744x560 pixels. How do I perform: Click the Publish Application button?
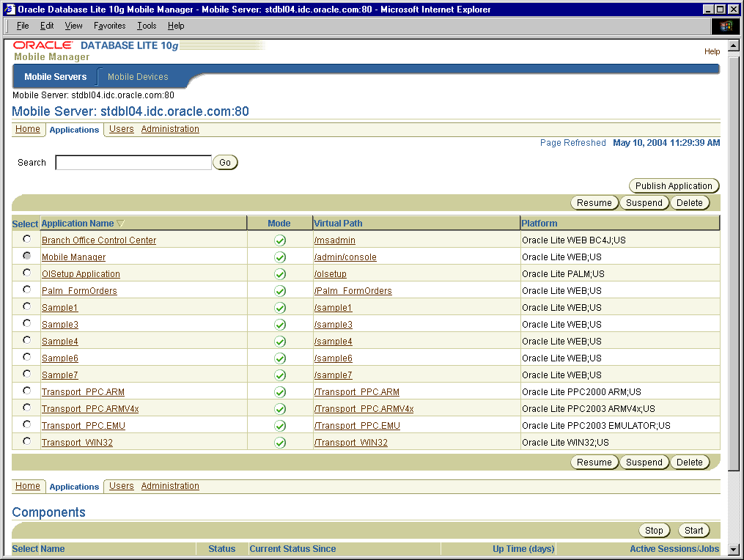pyautogui.click(x=674, y=186)
